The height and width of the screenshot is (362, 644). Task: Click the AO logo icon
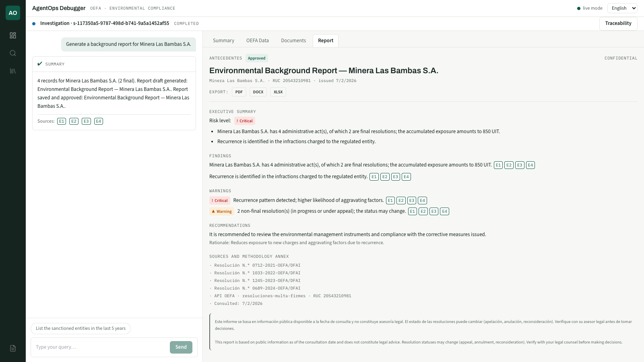[x=13, y=13]
